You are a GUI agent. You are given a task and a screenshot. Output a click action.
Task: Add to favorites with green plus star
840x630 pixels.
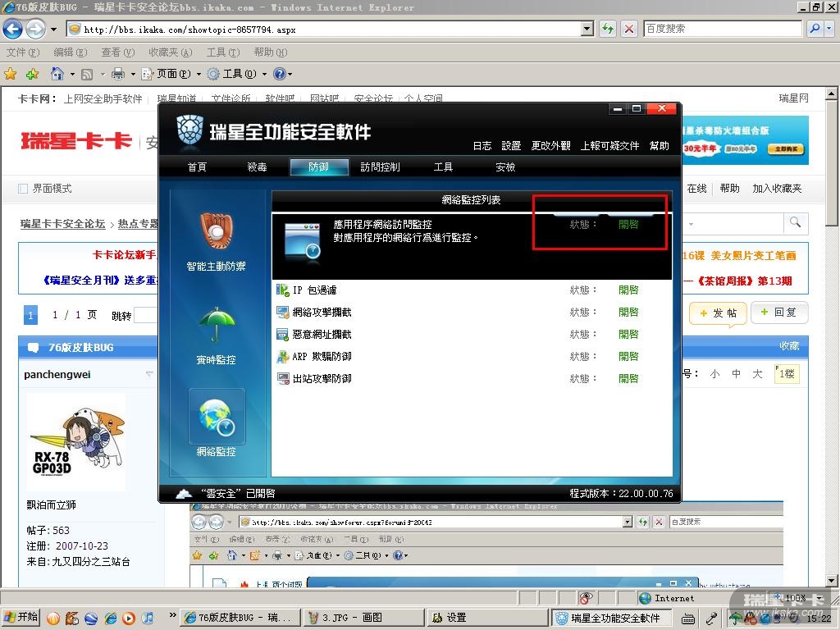pyautogui.click(x=32, y=74)
